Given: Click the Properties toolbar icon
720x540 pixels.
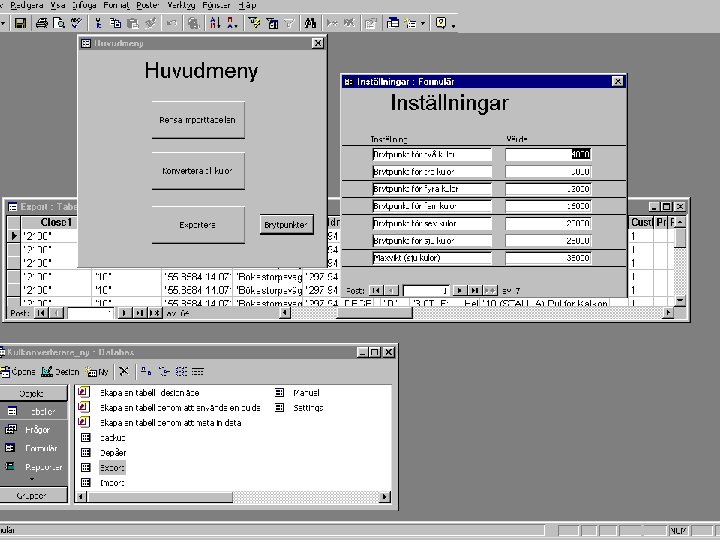Looking at the screenshot, I should coord(371,23).
